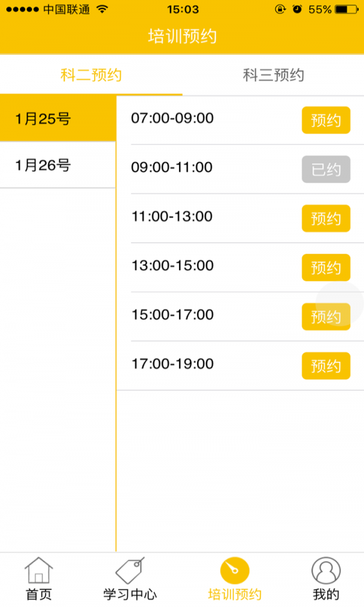Select the 1月26号 date
Viewport: 364px width, 607px height.
click(58, 165)
